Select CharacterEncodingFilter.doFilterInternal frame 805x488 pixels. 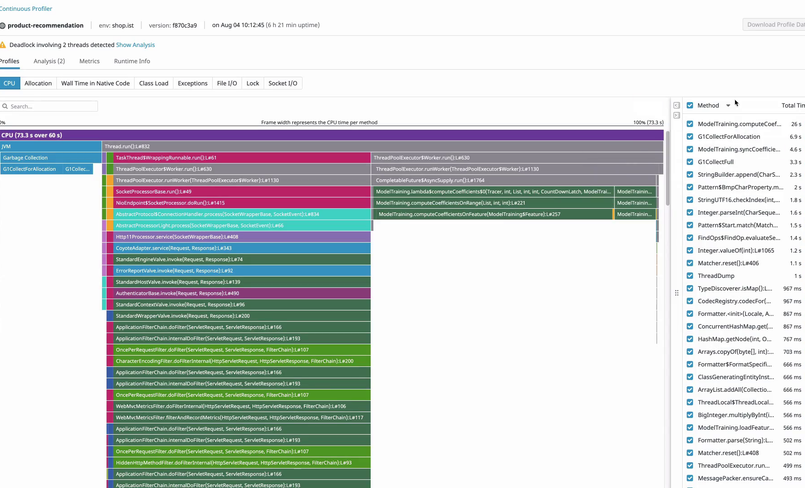[242, 361]
